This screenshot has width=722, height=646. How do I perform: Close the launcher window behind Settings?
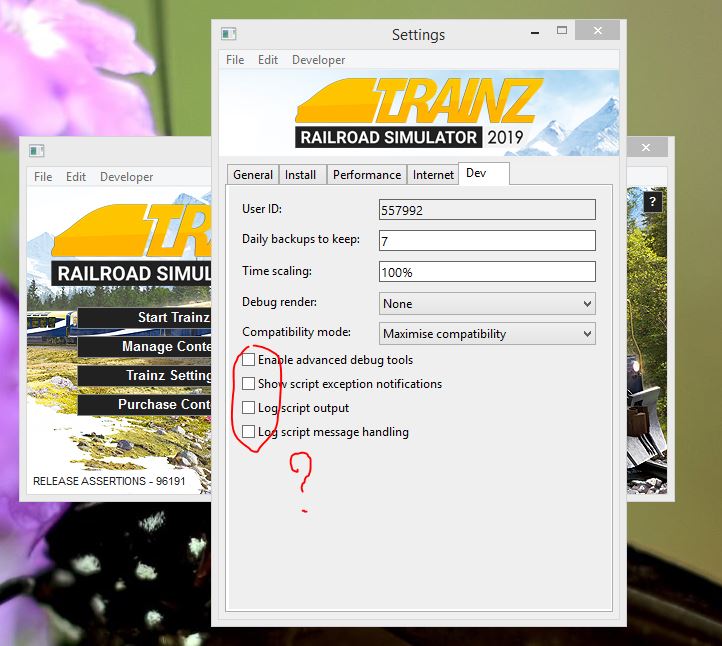click(646, 147)
